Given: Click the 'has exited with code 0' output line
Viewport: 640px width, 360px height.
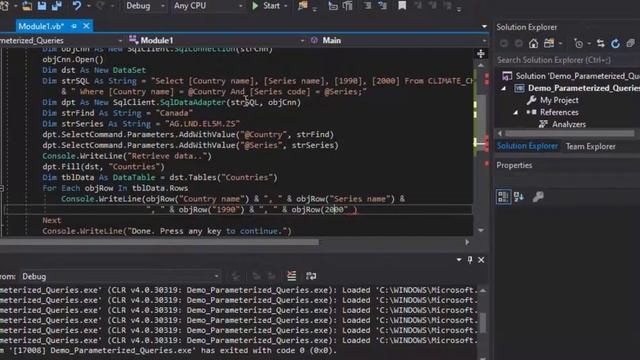Looking at the screenshot, I should coord(169,350).
